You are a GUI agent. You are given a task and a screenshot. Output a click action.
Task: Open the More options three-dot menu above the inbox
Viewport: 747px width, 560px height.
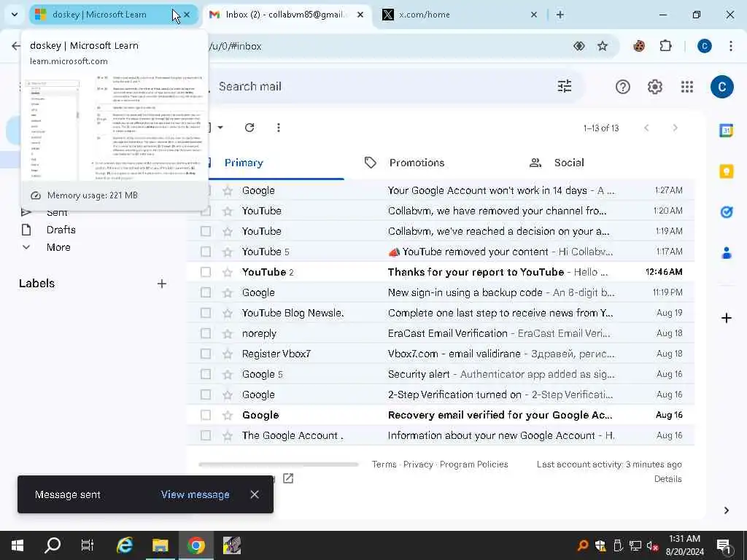click(x=278, y=128)
